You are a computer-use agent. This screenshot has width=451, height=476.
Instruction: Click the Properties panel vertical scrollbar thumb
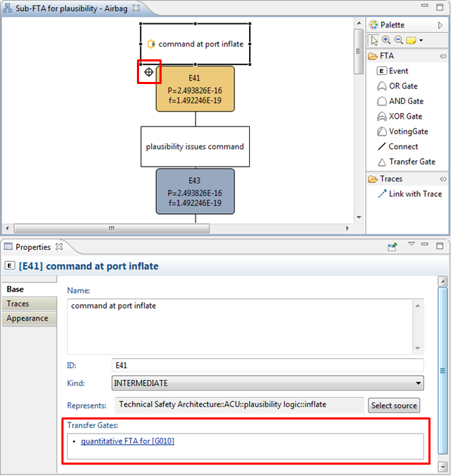[x=443, y=371]
